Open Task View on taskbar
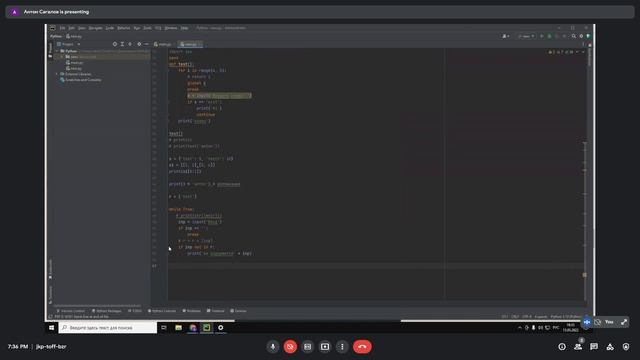Viewport: 640px width, 360px height. 164,328
